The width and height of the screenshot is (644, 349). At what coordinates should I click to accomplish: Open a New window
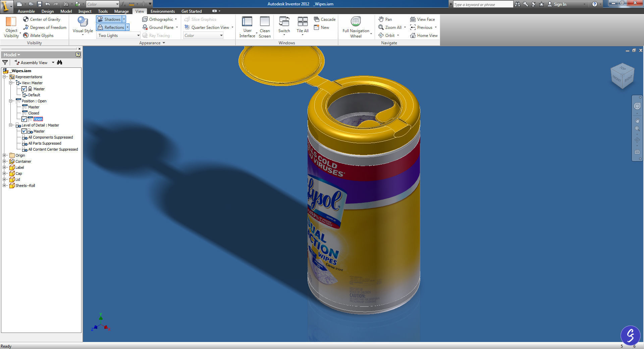[321, 28]
